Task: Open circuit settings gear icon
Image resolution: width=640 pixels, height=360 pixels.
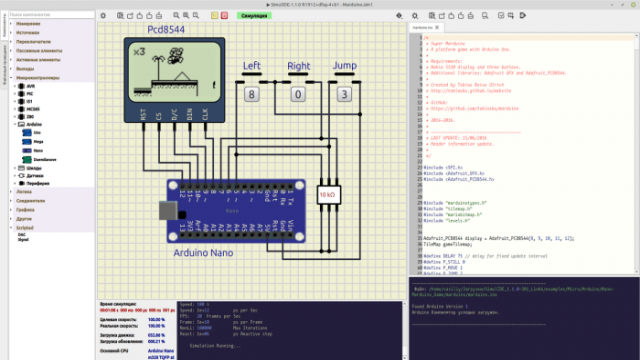Action: click(x=103, y=16)
